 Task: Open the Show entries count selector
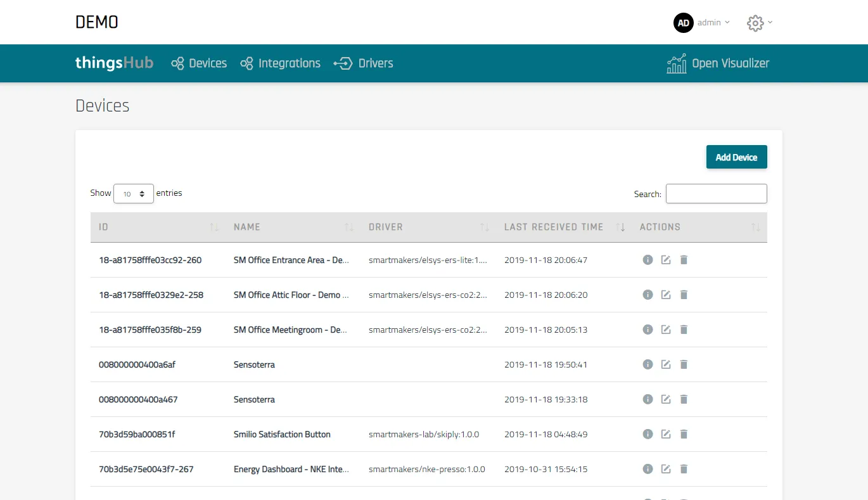click(x=134, y=194)
